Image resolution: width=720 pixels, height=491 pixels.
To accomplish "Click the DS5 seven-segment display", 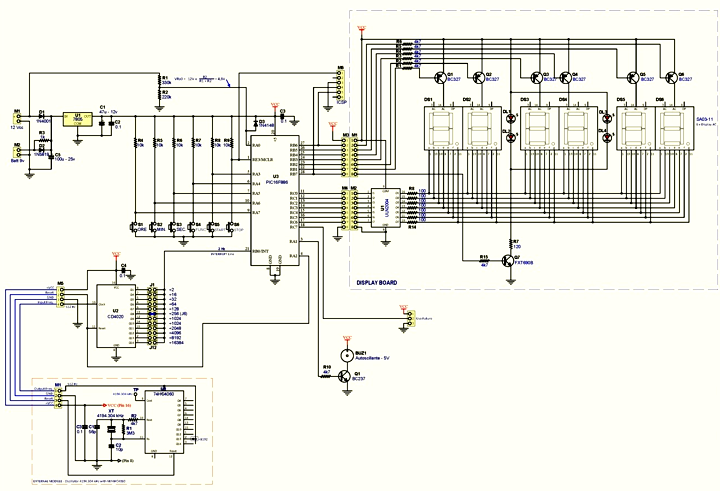I will click(x=635, y=128).
